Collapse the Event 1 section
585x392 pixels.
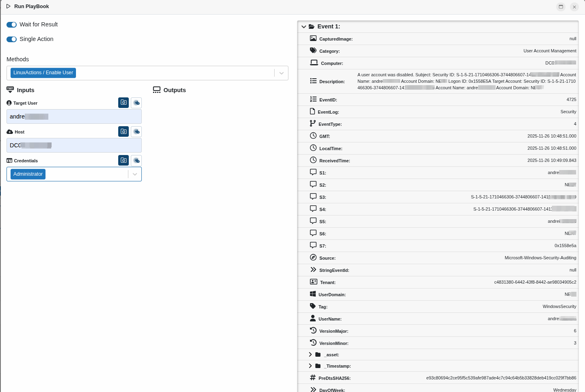click(x=303, y=27)
